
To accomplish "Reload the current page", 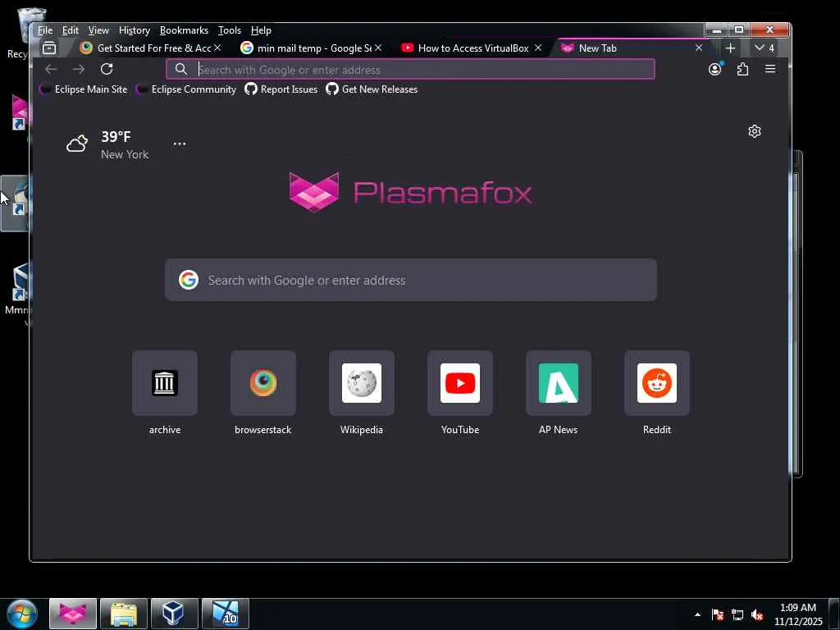I will coord(107,69).
